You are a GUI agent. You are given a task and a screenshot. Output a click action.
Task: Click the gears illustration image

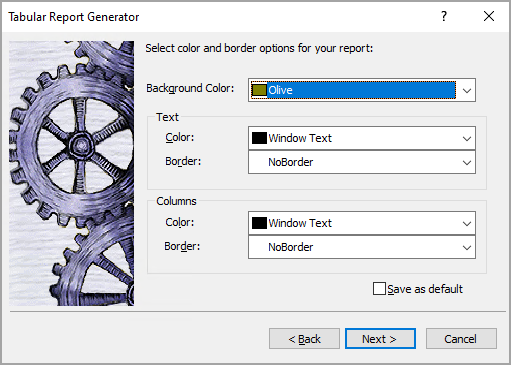pos(72,173)
